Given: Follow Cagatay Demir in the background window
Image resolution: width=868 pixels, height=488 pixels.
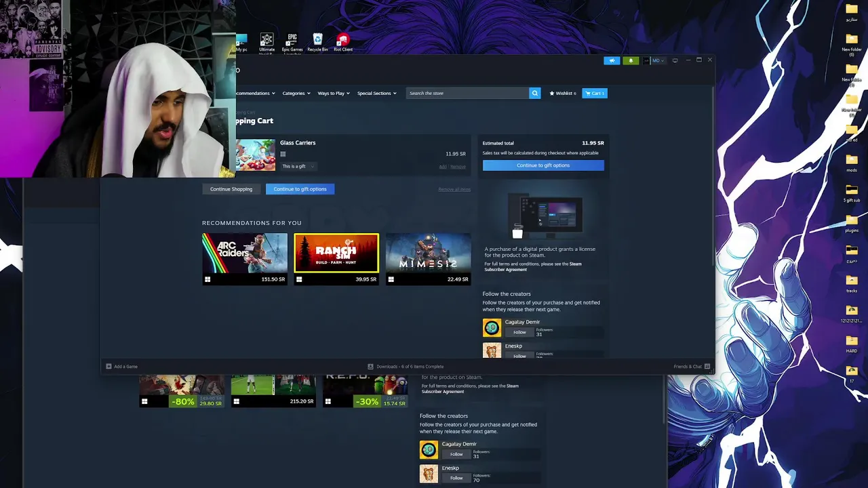Looking at the screenshot, I should pyautogui.click(x=456, y=454).
